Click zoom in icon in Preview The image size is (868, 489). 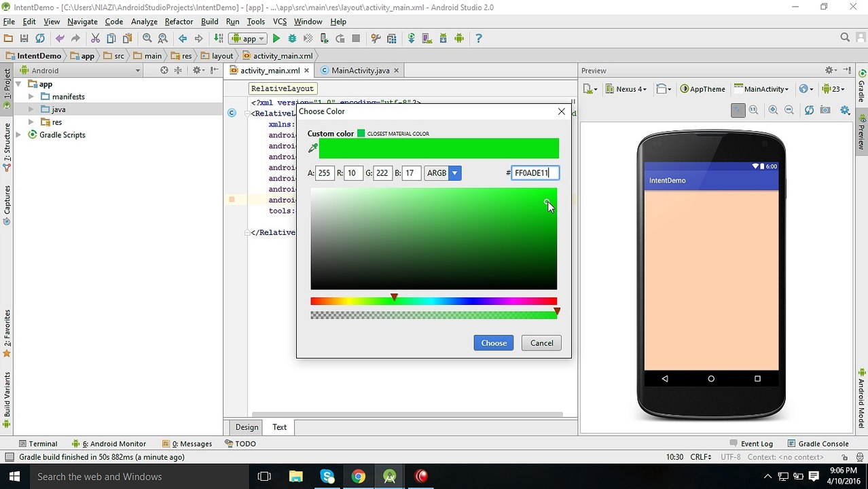(773, 110)
